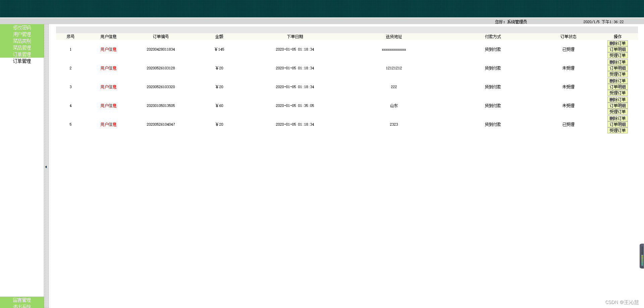Click 受理订单 for row 5
The image size is (644, 308).
click(618, 130)
